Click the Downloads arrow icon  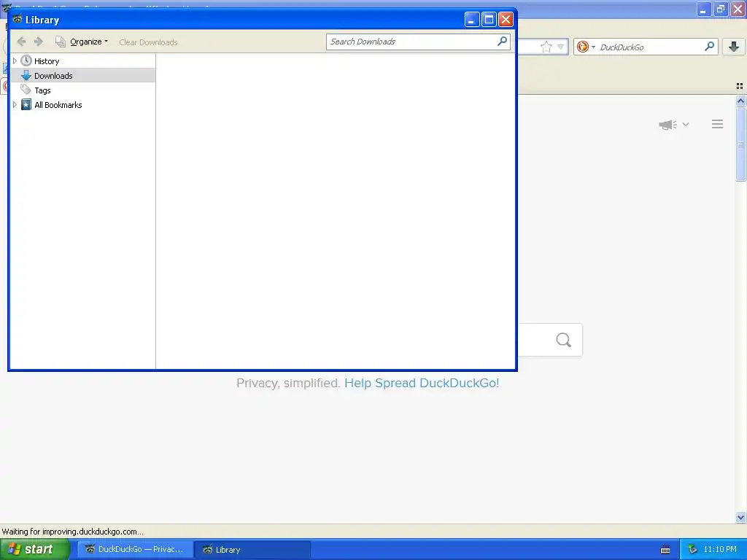[26, 75]
